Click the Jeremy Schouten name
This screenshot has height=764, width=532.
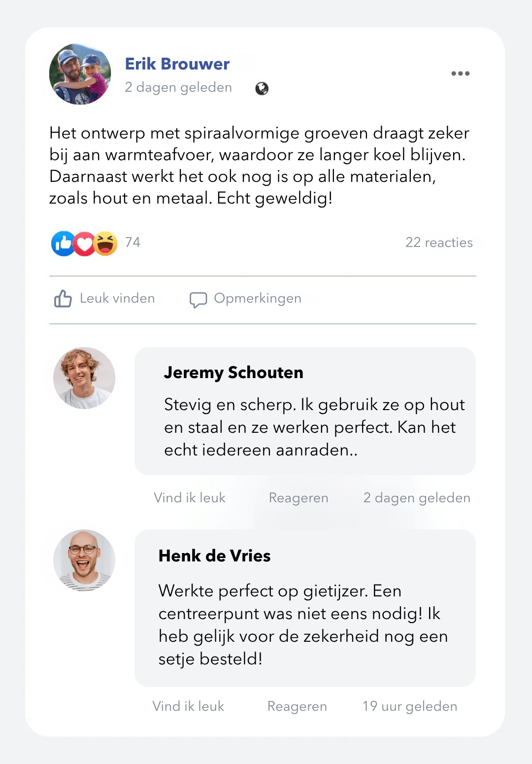[233, 373]
